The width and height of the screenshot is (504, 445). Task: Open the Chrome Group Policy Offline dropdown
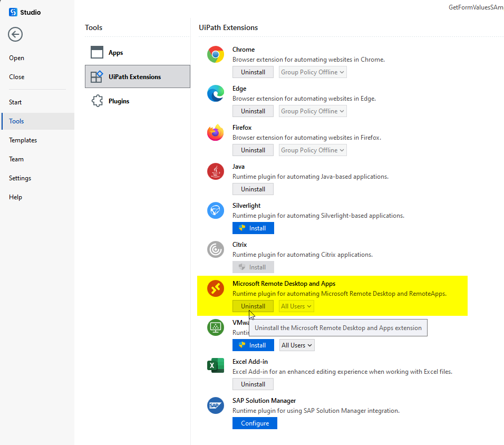[x=313, y=72]
